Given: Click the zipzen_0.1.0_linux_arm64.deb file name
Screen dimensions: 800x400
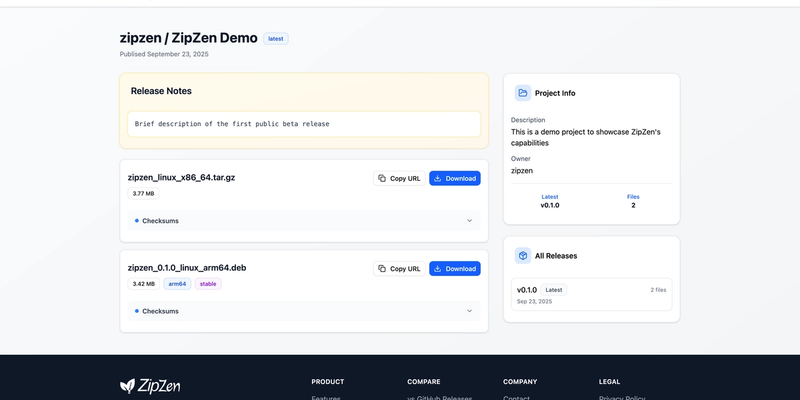Looking at the screenshot, I should coord(187,268).
